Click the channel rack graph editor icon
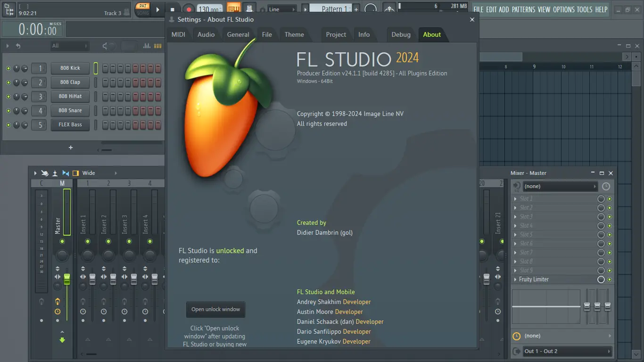 (147, 46)
